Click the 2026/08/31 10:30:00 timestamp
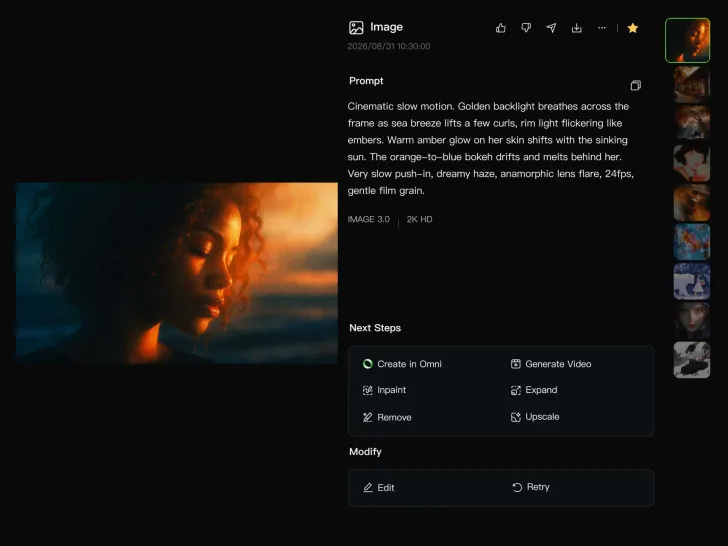This screenshot has width=728, height=546. click(389, 46)
